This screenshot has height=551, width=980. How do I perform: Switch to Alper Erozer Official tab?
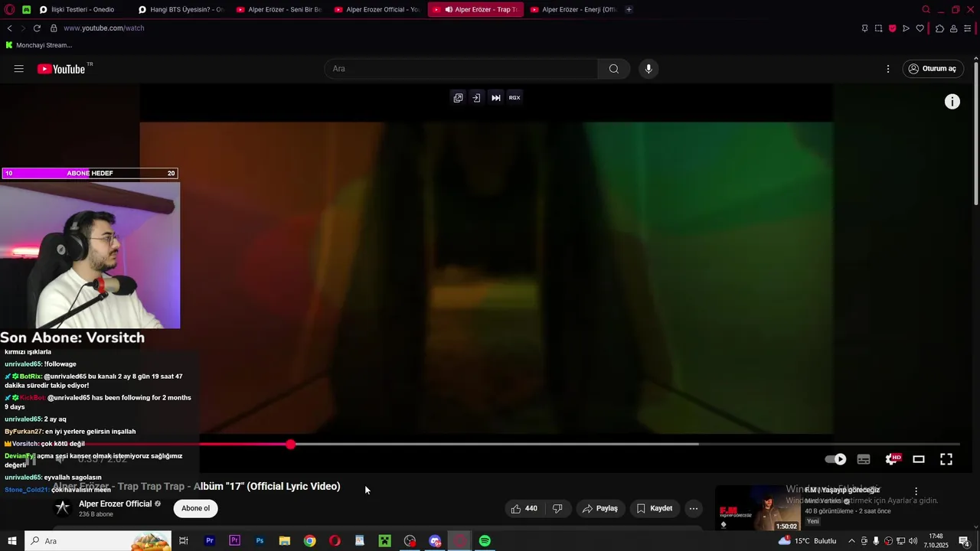377,9
